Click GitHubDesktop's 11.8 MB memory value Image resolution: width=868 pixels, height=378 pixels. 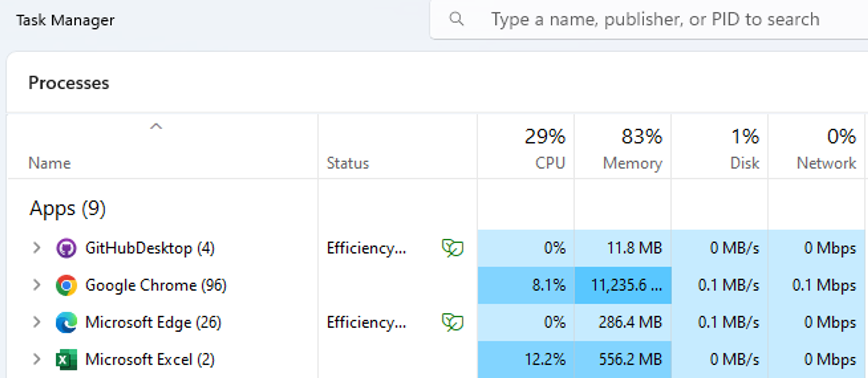pos(634,248)
